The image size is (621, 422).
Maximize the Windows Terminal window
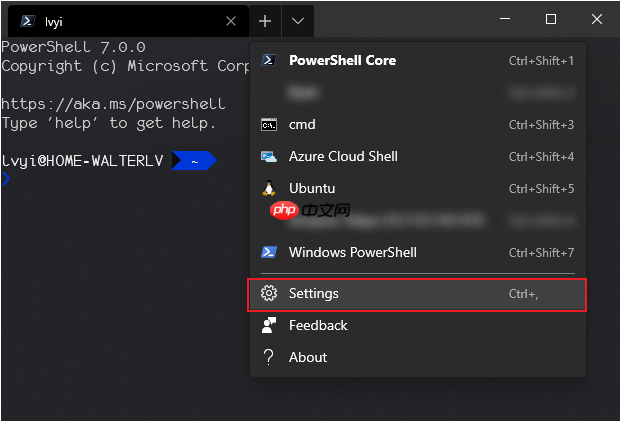coord(551,19)
